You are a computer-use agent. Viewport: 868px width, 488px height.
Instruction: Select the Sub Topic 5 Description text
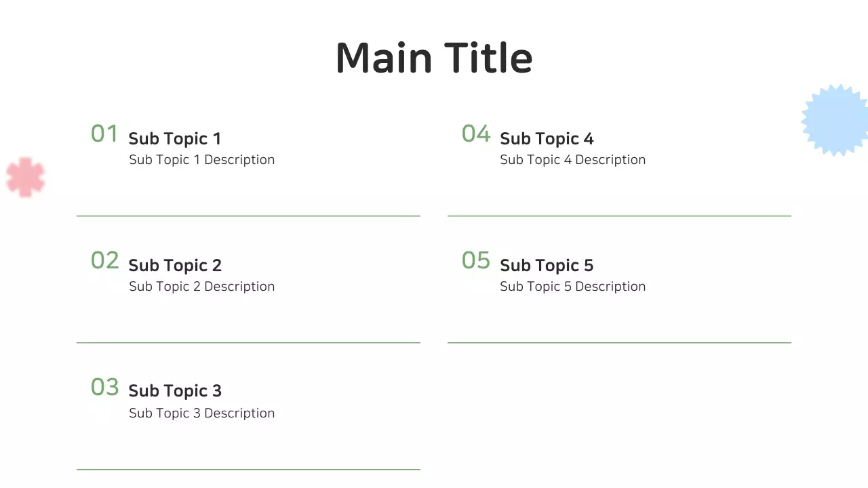572,287
